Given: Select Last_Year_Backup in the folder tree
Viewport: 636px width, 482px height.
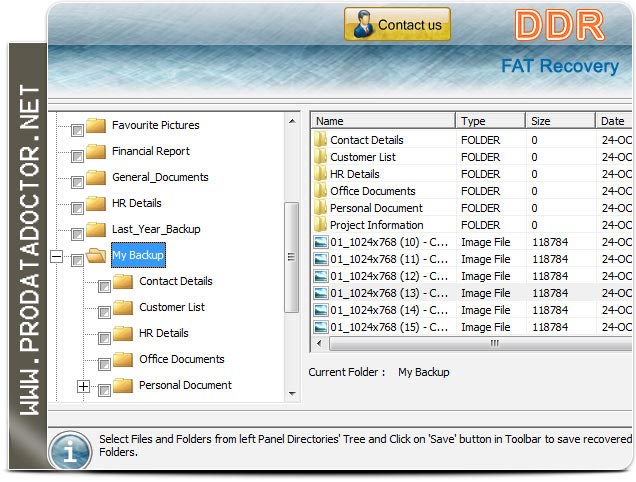Looking at the screenshot, I should [x=156, y=229].
